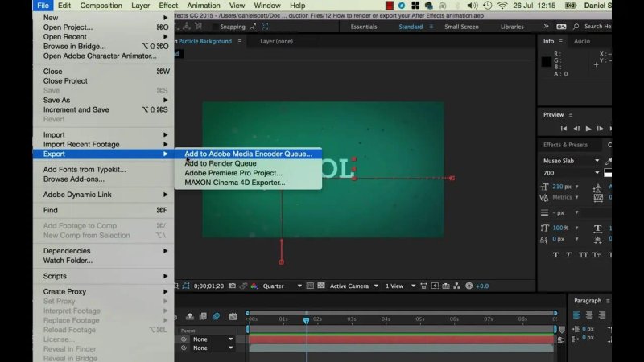
Task: Apply All Caps text style
Action: [x=583, y=255]
